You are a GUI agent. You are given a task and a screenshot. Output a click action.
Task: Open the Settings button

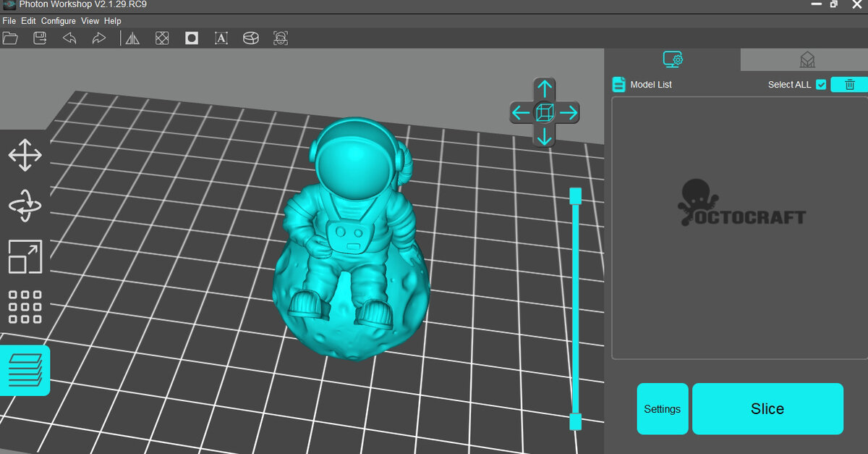pyautogui.click(x=663, y=409)
